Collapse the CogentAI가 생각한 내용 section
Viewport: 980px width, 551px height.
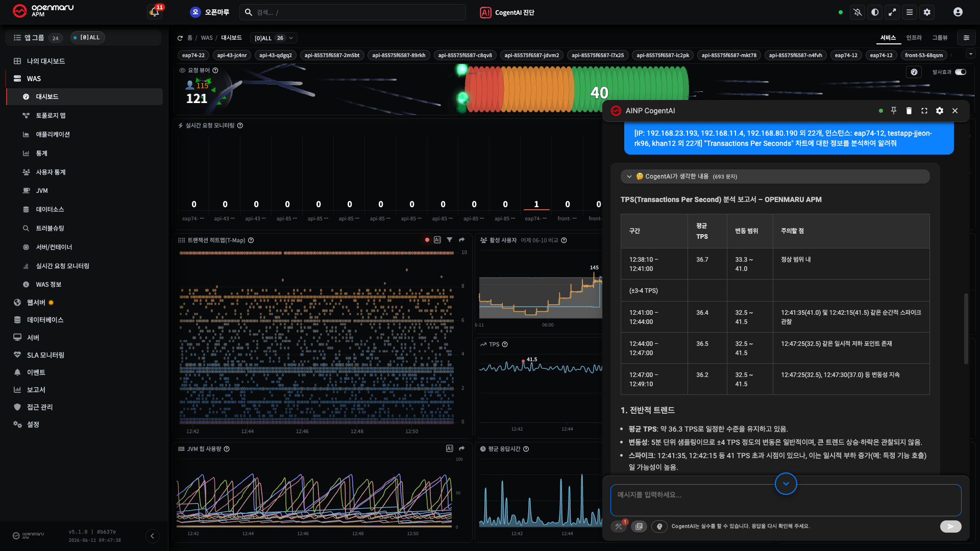tap(775, 177)
